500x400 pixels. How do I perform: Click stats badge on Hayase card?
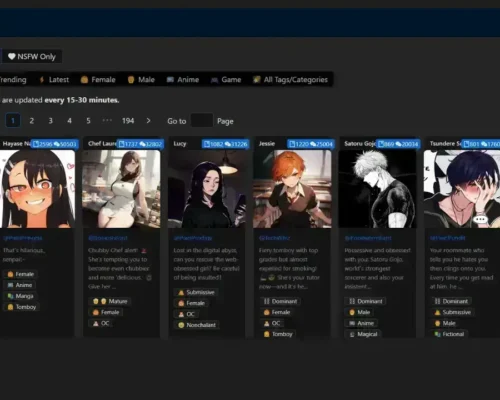55,144
